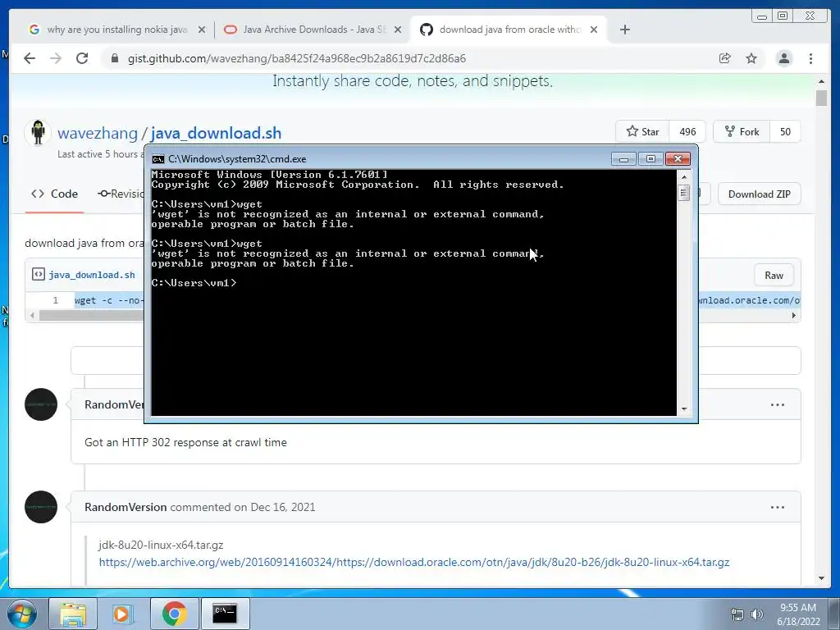Open the volume tray icon

pos(756,614)
